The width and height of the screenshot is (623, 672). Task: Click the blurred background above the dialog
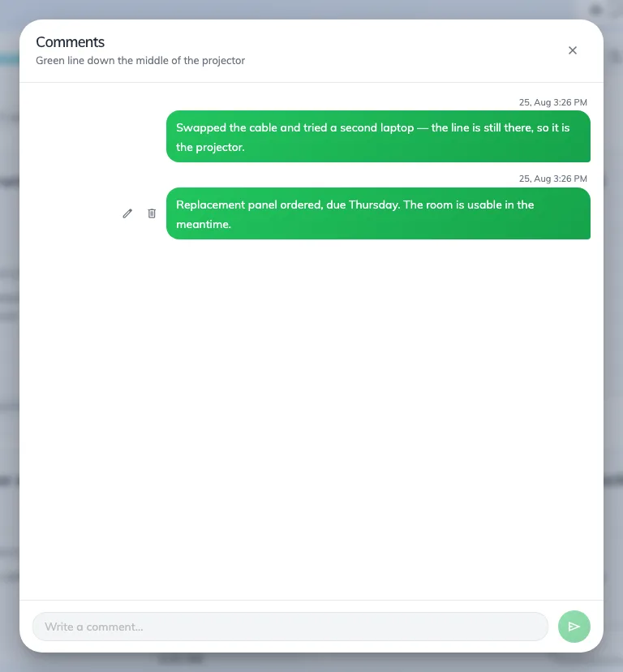click(311, 9)
